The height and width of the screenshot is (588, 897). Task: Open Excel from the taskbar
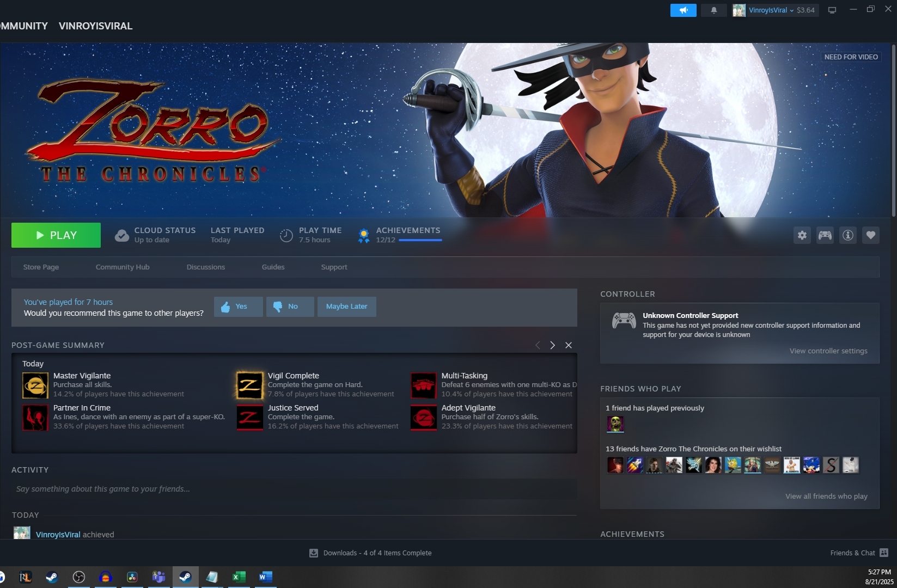pyautogui.click(x=239, y=577)
